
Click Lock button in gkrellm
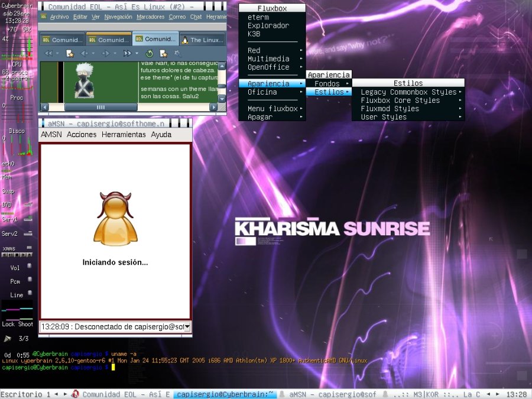(x=8, y=324)
